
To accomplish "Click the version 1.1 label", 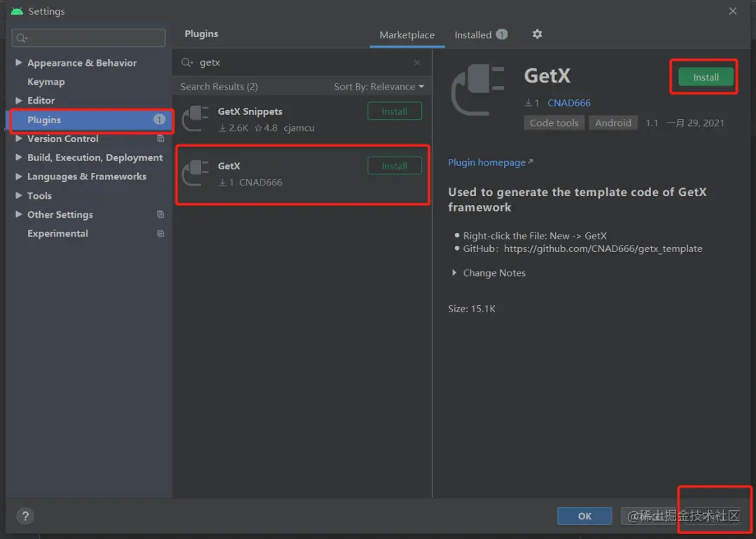I will [x=652, y=123].
